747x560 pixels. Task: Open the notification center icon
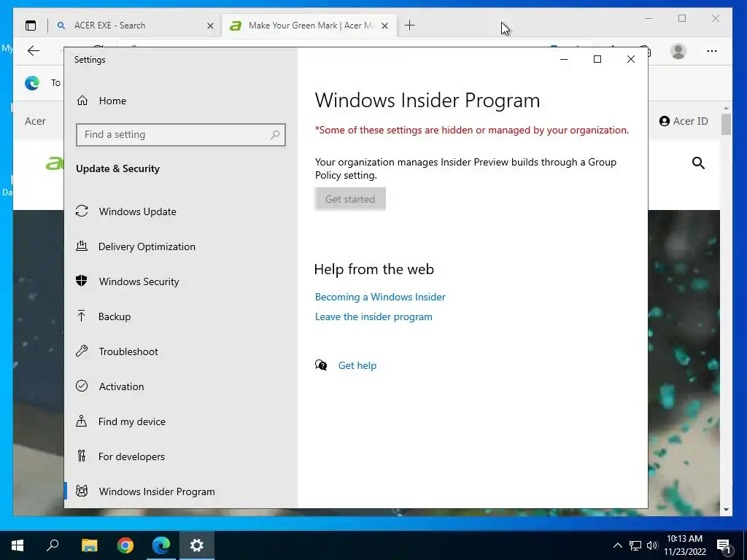pyautogui.click(x=724, y=545)
